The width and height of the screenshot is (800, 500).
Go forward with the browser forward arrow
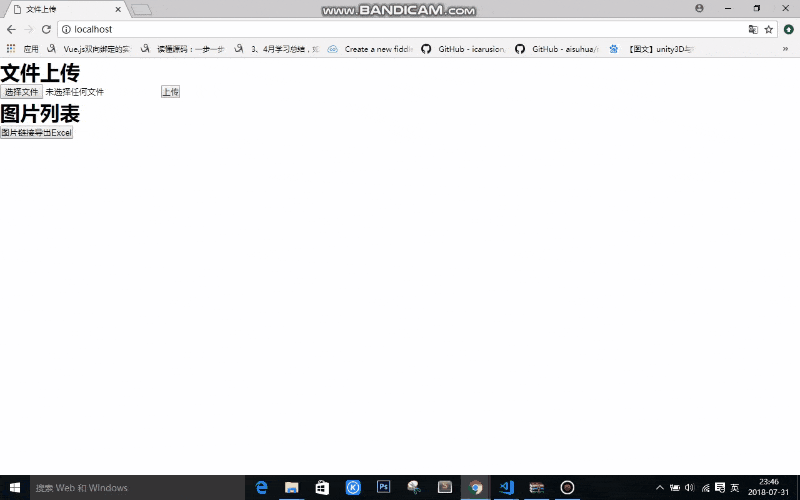coord(29,30)
